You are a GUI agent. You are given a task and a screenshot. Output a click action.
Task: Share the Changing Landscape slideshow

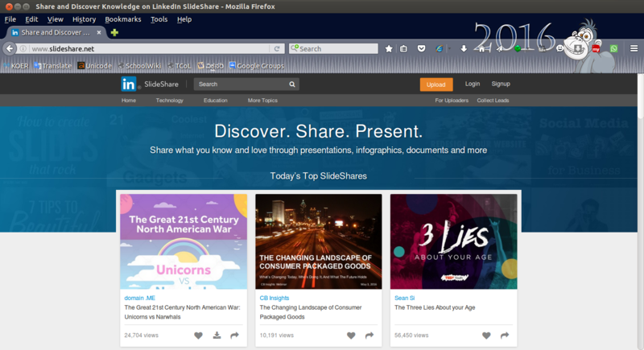click(x=369, y=336)
